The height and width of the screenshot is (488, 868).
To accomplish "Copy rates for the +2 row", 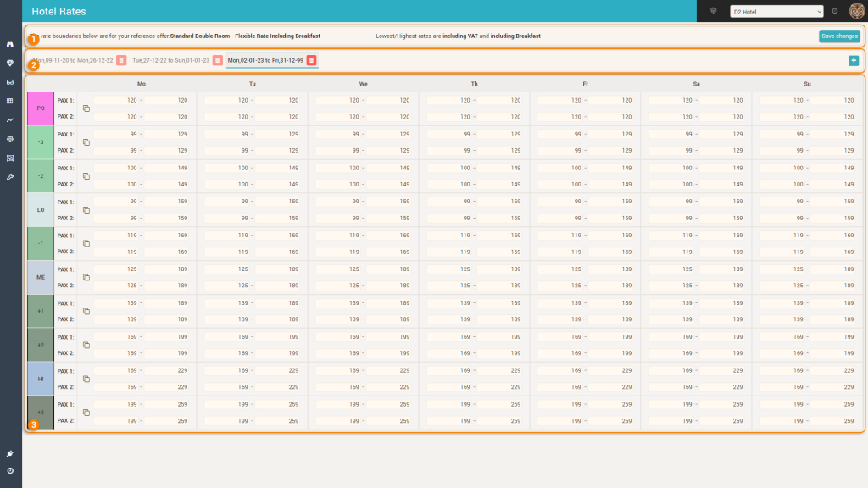I will tap(86, 345).
